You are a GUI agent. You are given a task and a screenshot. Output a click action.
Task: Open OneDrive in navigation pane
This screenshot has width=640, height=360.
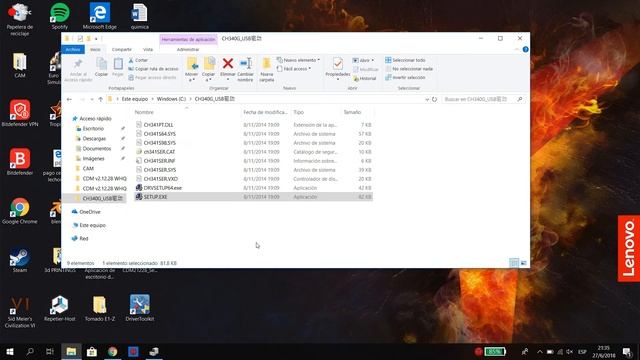[x=90, y=212]
